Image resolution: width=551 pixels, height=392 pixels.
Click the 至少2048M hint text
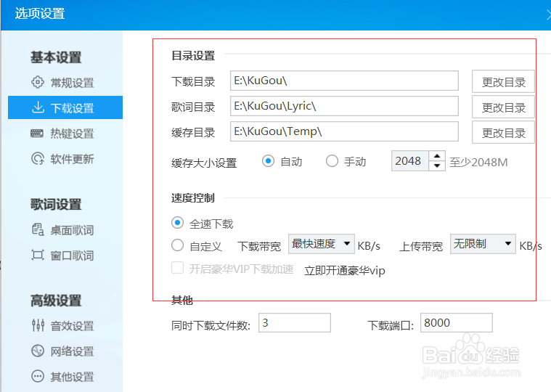pos(478,163)
